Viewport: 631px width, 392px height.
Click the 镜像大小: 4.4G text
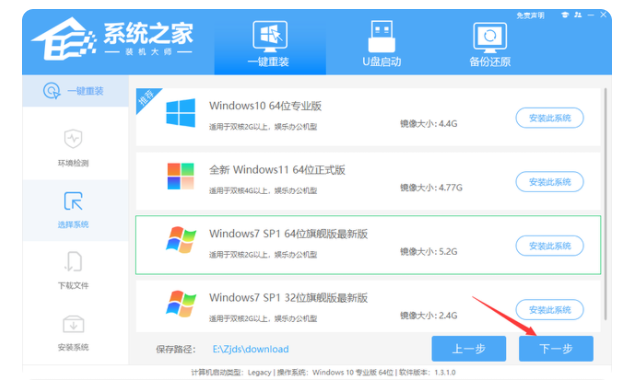pos(429,124)
